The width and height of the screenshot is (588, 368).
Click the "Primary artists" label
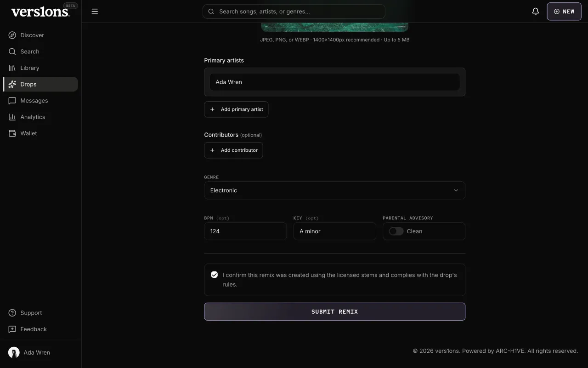point(224,60)
